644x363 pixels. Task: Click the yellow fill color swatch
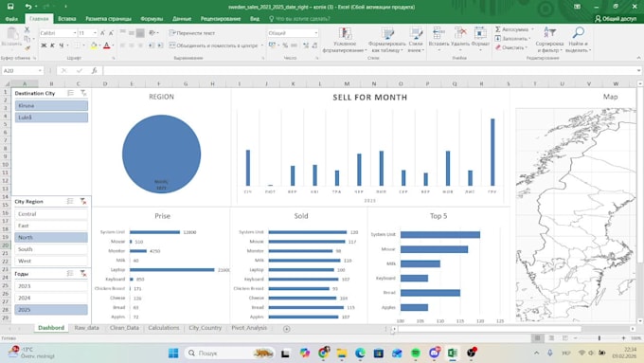pos(94,45)
